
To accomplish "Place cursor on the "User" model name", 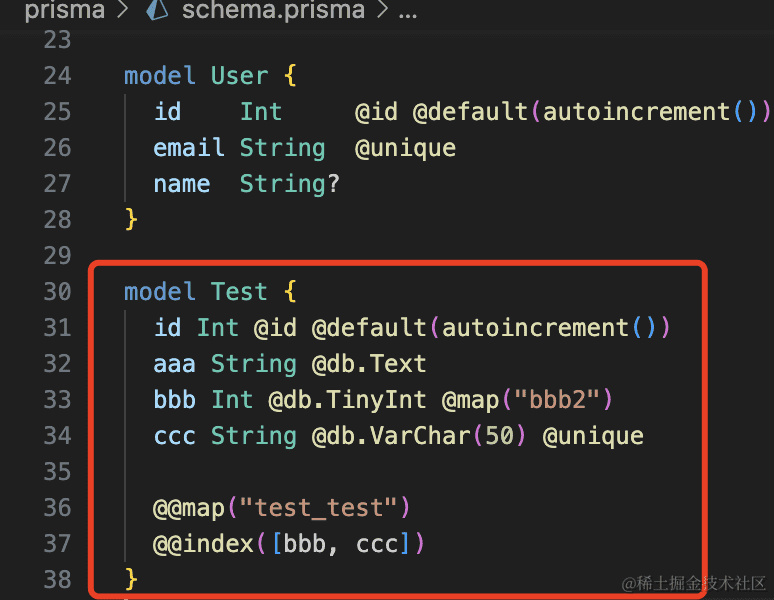I will 239,76.
